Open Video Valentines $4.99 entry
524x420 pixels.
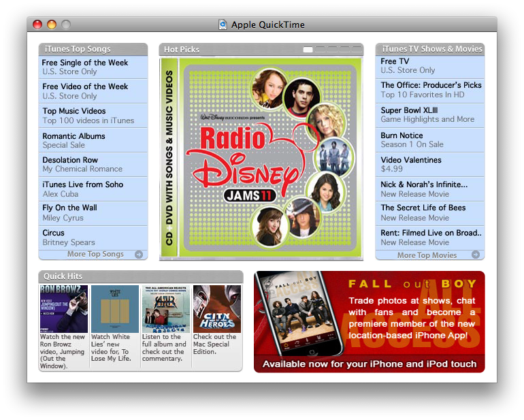(x=430, y=165)
